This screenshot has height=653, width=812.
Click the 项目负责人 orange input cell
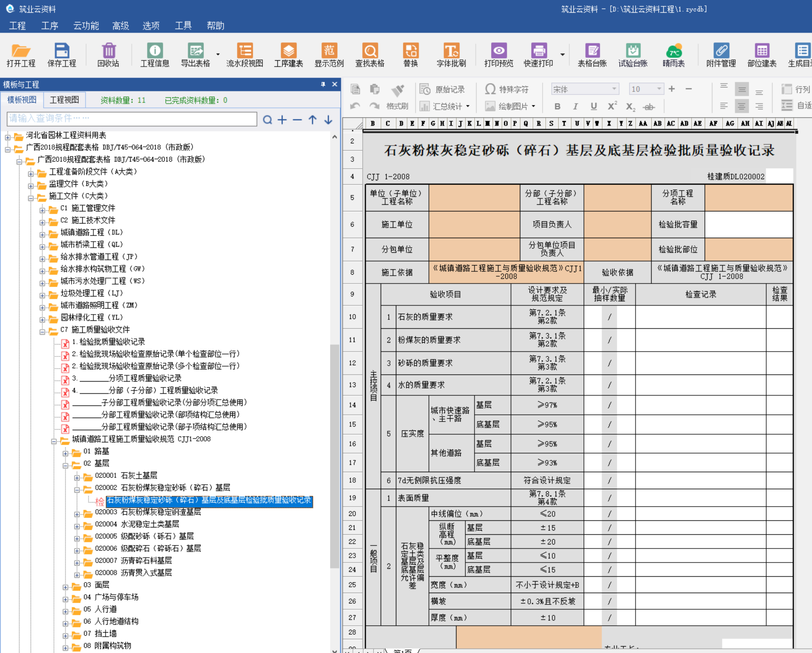tap(618, 224)
